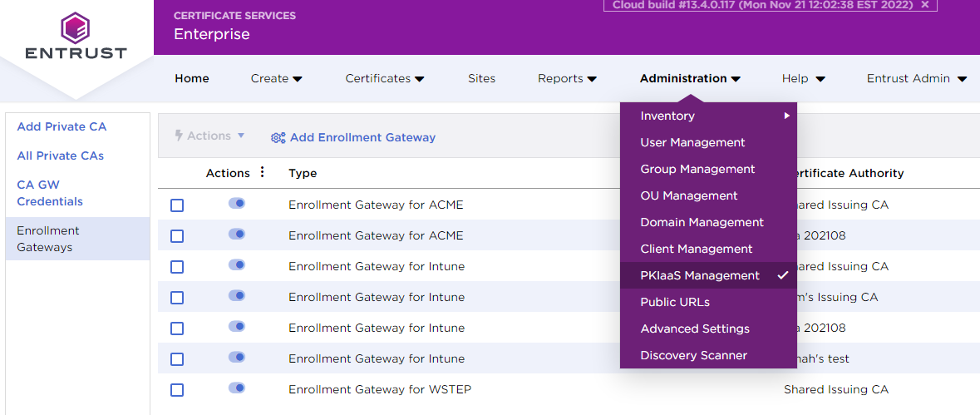Select User Management from Administration menu

692,142
